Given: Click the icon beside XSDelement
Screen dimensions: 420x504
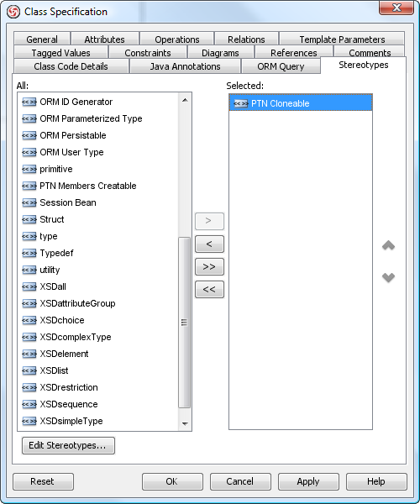Looking at the screenshot, I should (x=29, y=354).
